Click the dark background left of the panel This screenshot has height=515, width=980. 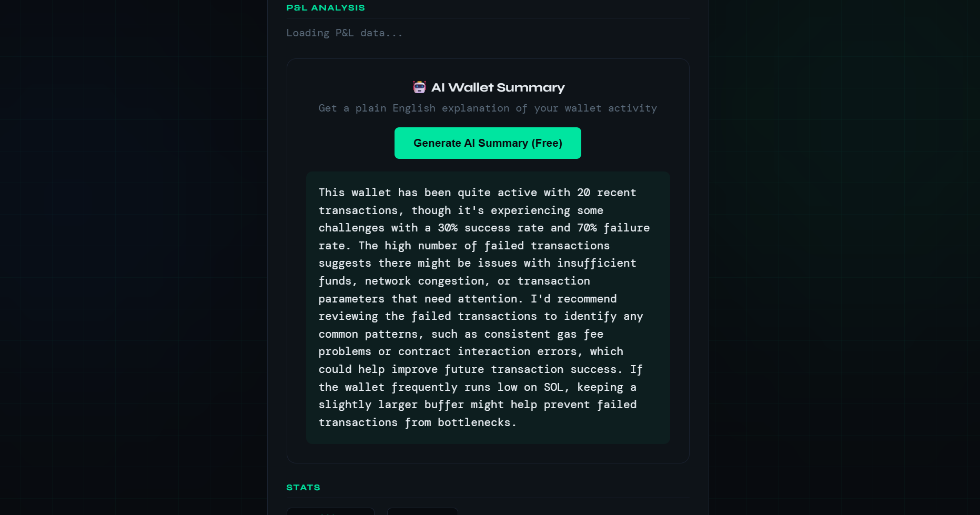(x=132, y=258)
